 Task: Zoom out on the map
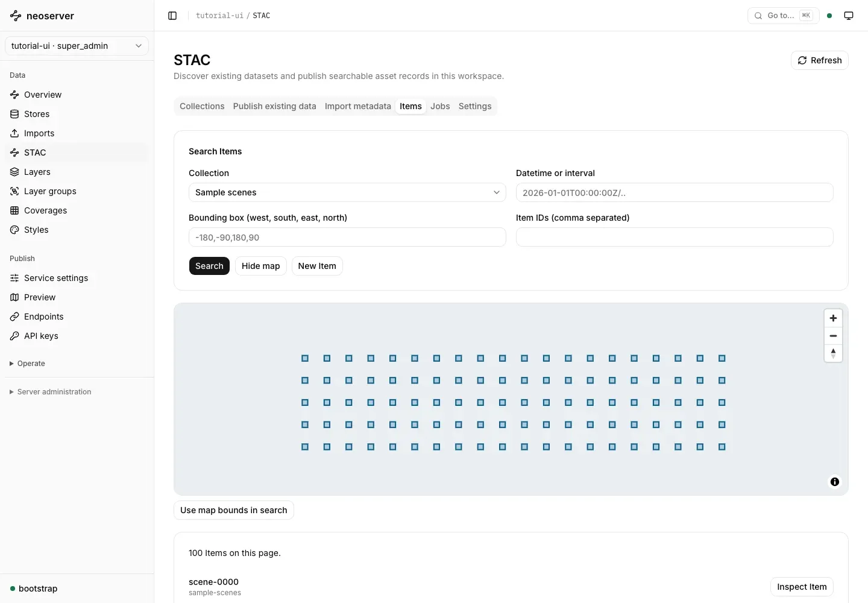click(833, 336)
